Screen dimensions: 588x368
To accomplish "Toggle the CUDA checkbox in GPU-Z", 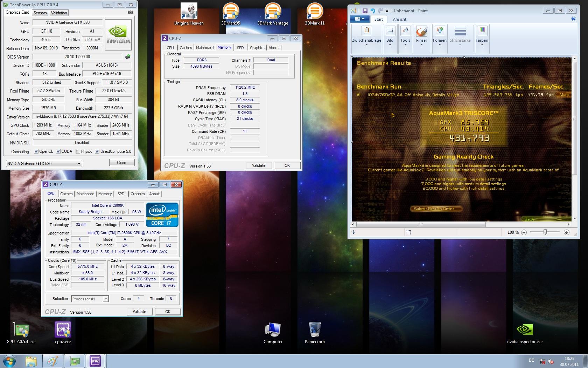I will point(58,151).
